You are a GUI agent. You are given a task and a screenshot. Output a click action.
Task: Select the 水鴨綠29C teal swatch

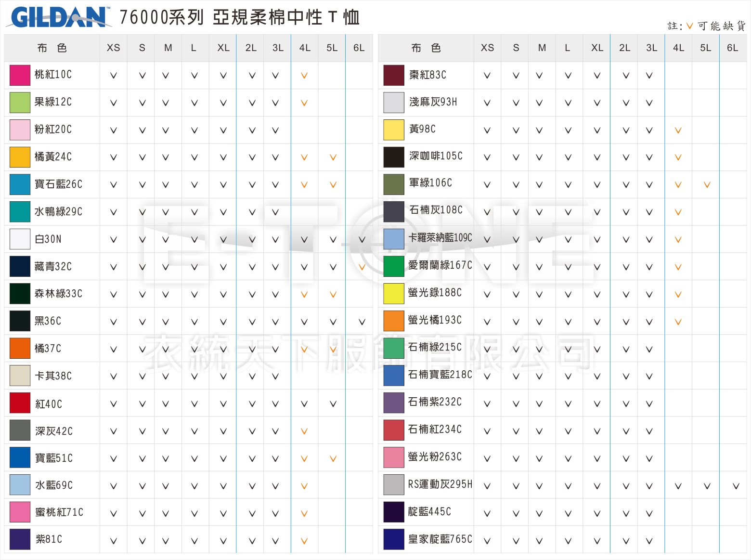[20, 212]
